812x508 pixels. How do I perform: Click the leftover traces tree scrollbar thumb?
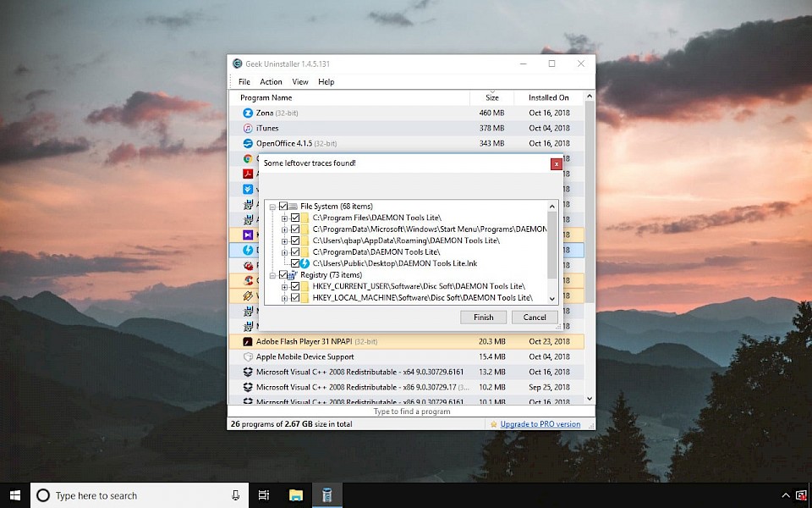coord(552,246)
